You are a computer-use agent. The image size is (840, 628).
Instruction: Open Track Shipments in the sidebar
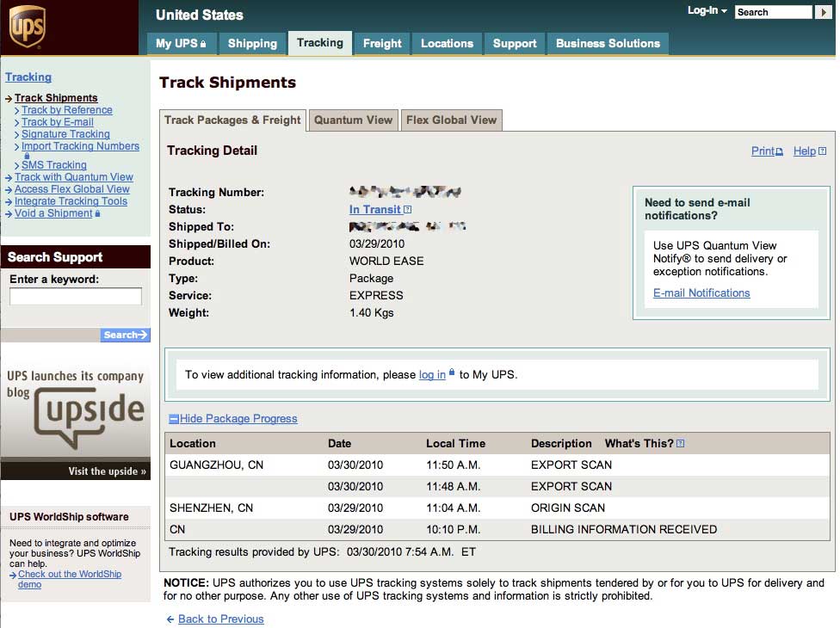point(56,98)
